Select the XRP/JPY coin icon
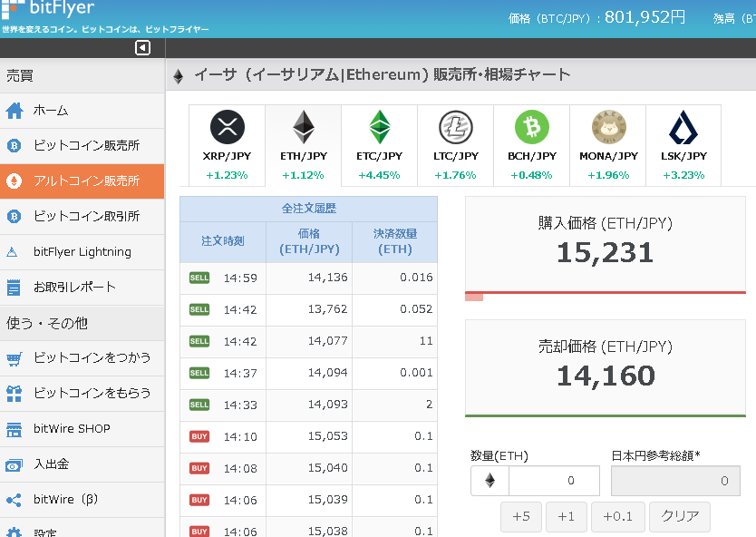756x537 pixels. [x=228, y=127]
